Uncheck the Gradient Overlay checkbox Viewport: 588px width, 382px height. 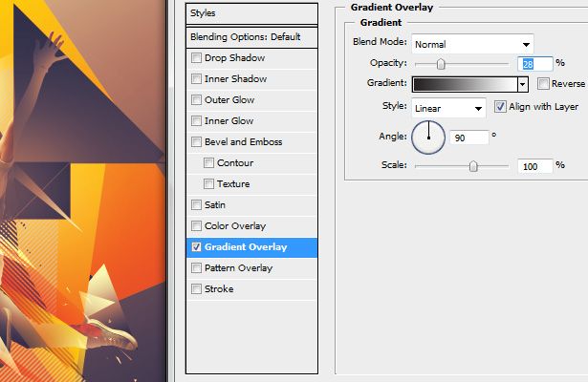tap(196, 246)
